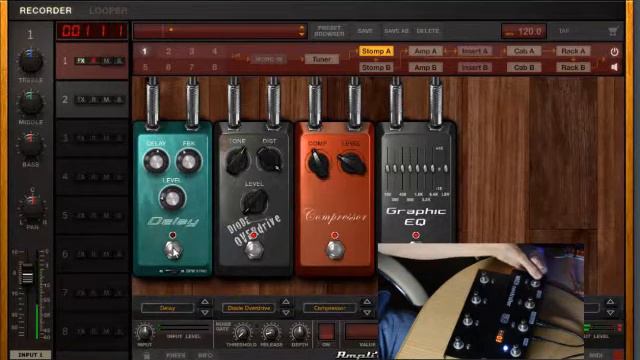Select the Cab A module

coord(524,51)
